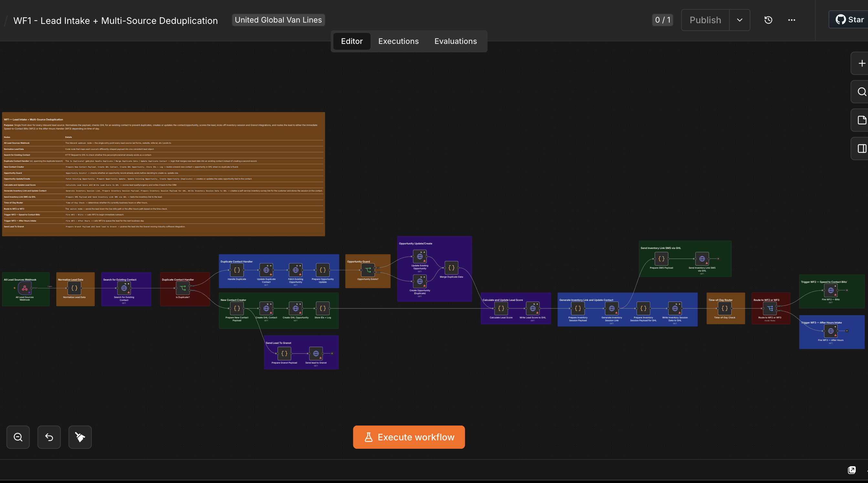The height and width of the screenshot is (483, 868).
Task: Select Fire WF3 — After Hours node
Action: [x=831, y=331]
